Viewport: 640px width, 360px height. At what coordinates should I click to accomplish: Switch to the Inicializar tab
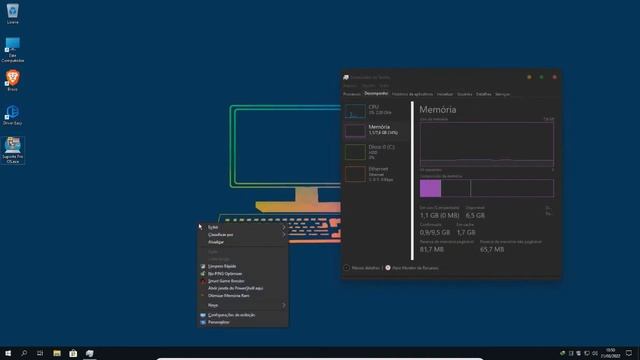click(x=445, y=94)
